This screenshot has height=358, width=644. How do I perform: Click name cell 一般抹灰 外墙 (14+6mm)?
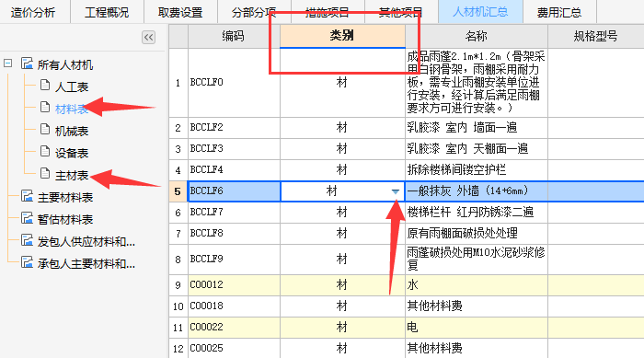(x=477, y=191)
